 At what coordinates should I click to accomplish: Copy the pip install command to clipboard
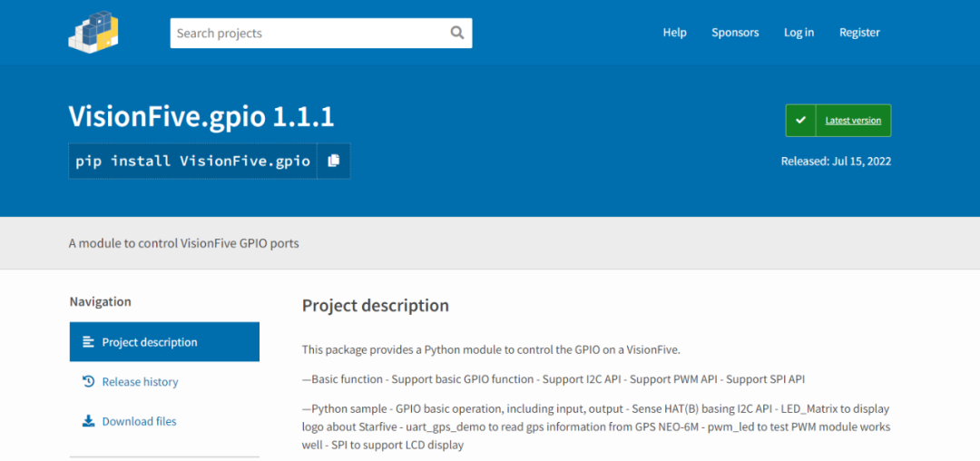(x=334, y=161)
